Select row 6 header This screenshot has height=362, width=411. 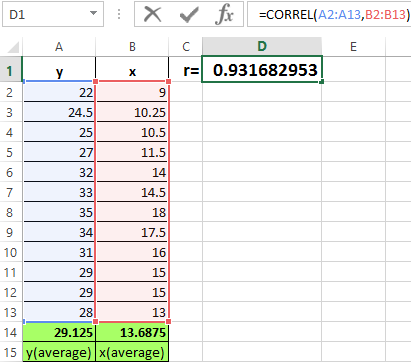[x=11, y=172]
